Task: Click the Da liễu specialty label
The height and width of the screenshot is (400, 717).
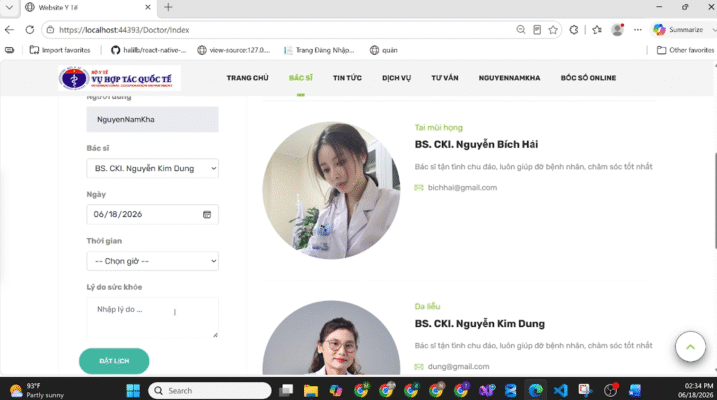Action: 427,306
